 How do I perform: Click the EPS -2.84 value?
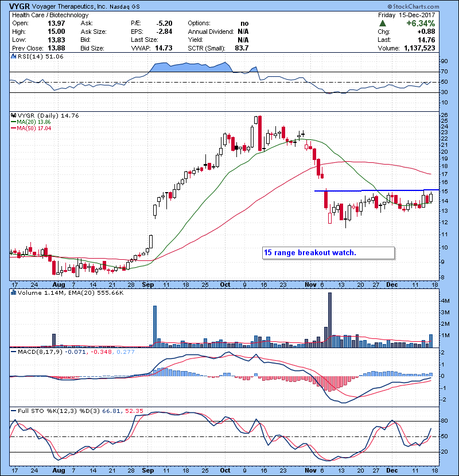point(164,32)
